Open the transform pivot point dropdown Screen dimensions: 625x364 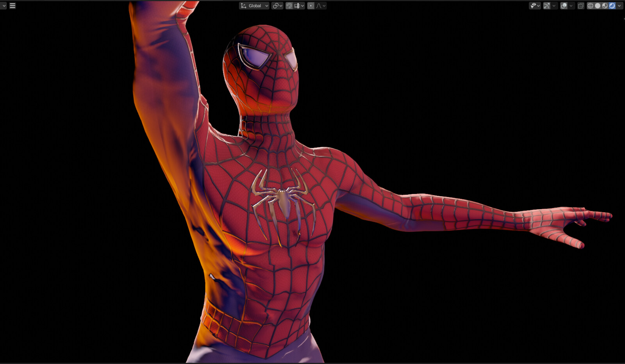[277, 6]
